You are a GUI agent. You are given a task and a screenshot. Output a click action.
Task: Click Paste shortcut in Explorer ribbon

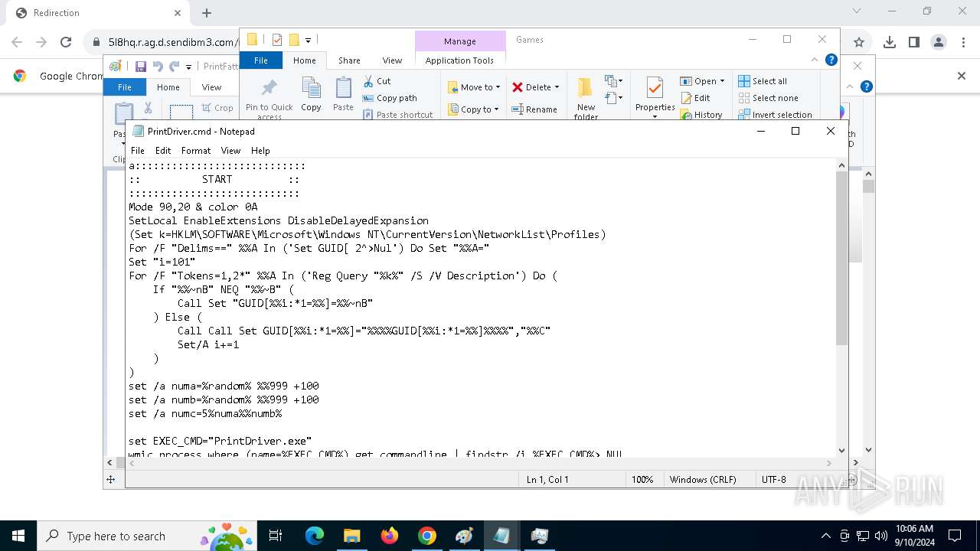click(x=397, y=115)
